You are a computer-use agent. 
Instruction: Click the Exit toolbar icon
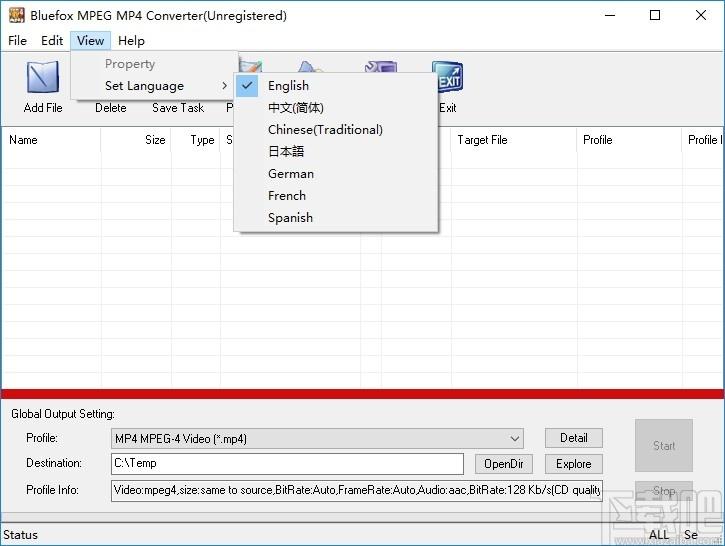pyautogui.click(x=448, y=77)
